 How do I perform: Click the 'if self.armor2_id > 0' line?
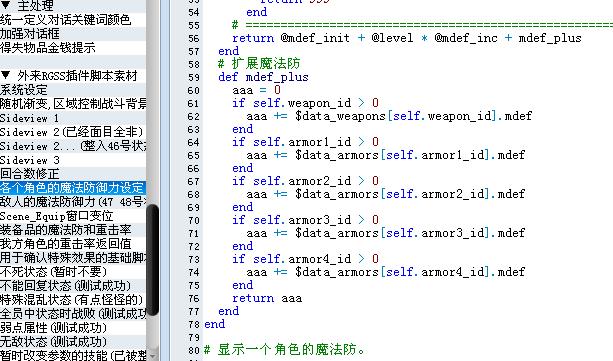[305, 181]
